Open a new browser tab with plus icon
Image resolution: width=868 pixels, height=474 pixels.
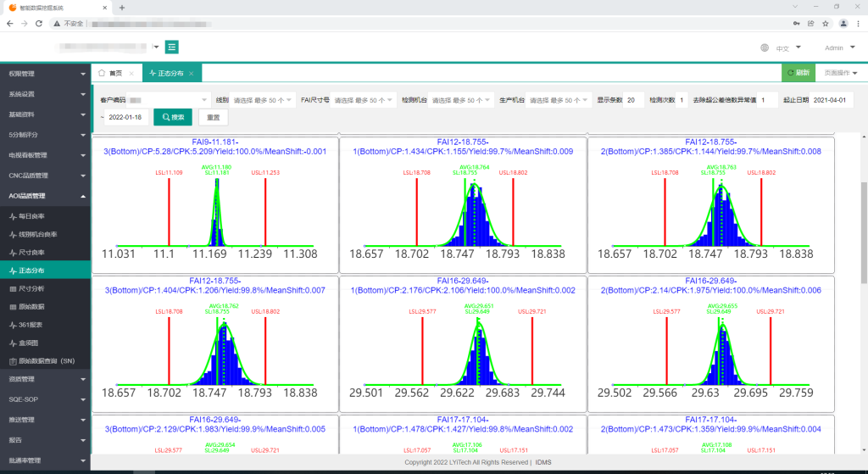(122, 7)
